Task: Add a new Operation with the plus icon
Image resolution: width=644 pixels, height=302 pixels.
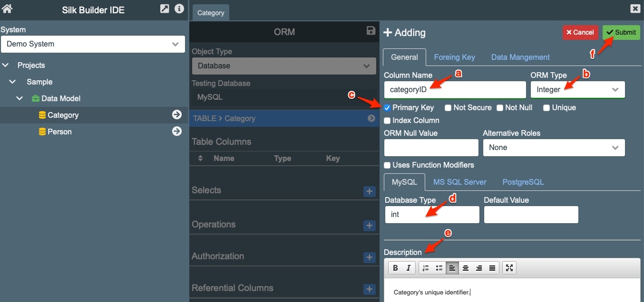Action: [369, 226]
